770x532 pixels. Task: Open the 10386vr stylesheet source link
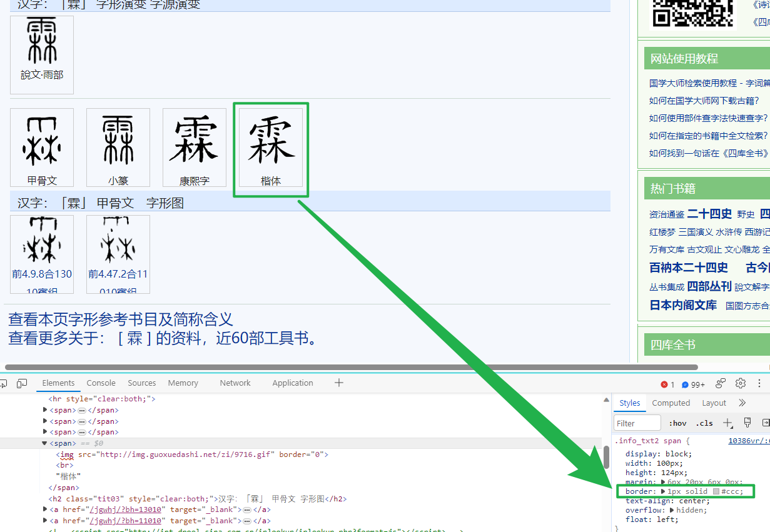click(x=749, y=441)
